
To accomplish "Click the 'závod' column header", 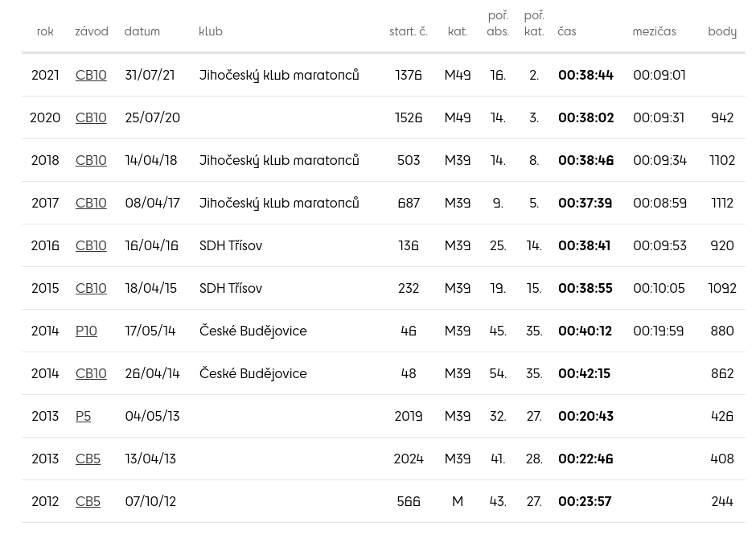I will (x=92, y=32).
